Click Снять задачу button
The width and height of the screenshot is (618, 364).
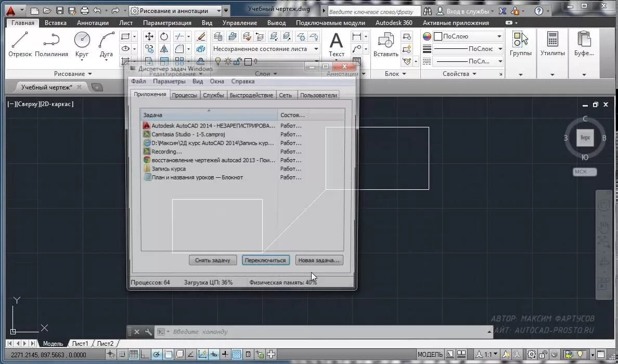click(x=212, y=261)
